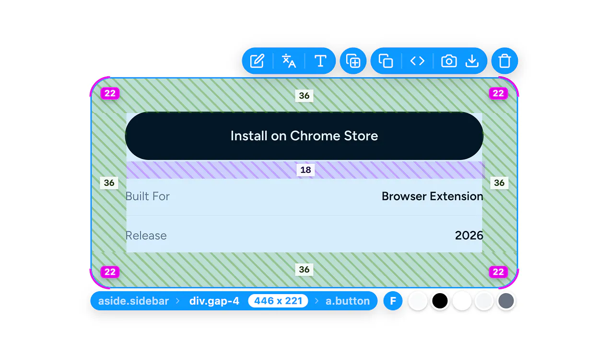Pick the first white color swatch
The height and width of the screenshot is (364, 609).
point(418,301)
